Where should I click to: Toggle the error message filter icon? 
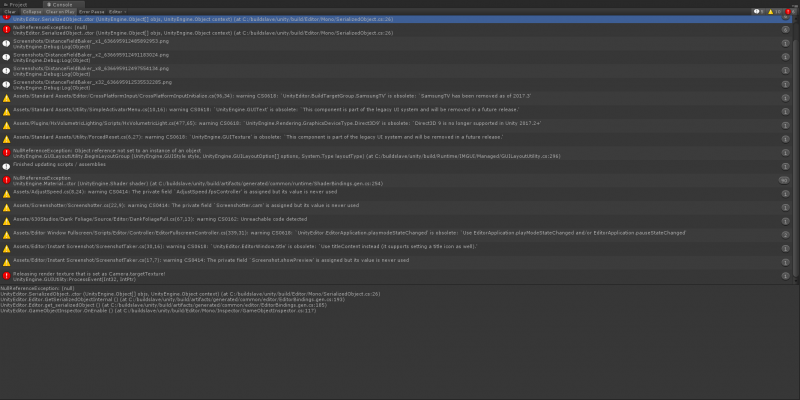(x=789, y=11)
